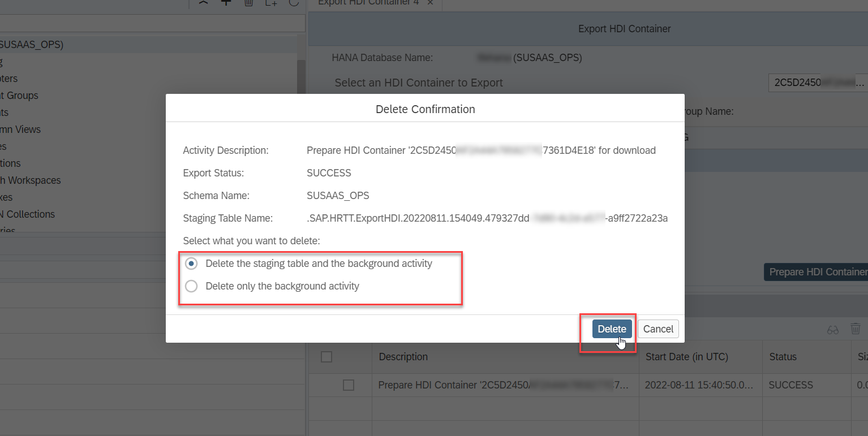Open the HDI container dropdown showing 2C5D2450
Screen dimensions: 868x436
(x=818, y=83)
